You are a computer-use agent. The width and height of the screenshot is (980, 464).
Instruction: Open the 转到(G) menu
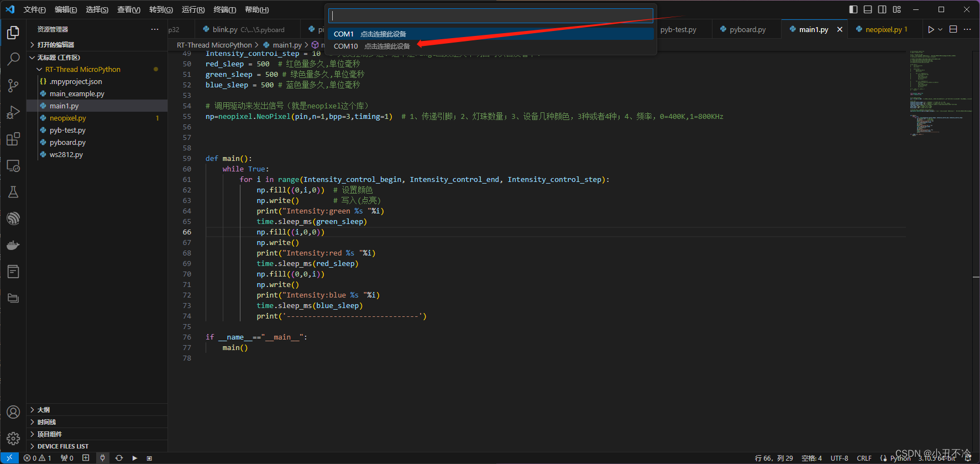161,10
